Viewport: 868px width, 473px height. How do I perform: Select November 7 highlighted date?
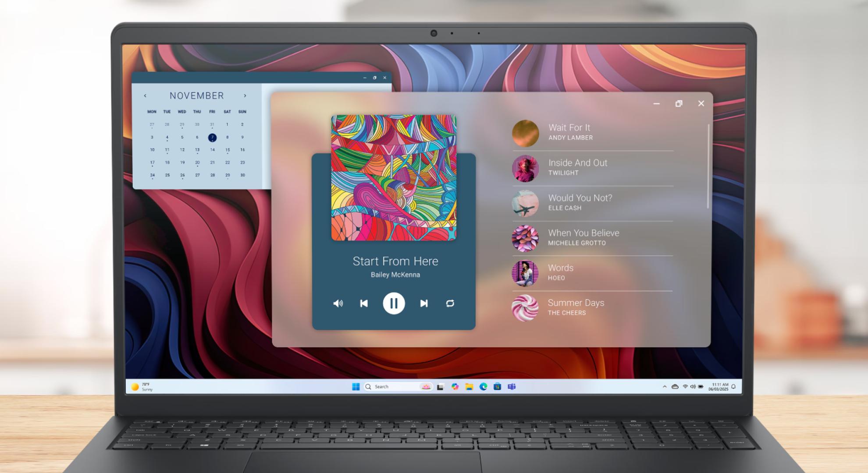click(x=212, y=138)
